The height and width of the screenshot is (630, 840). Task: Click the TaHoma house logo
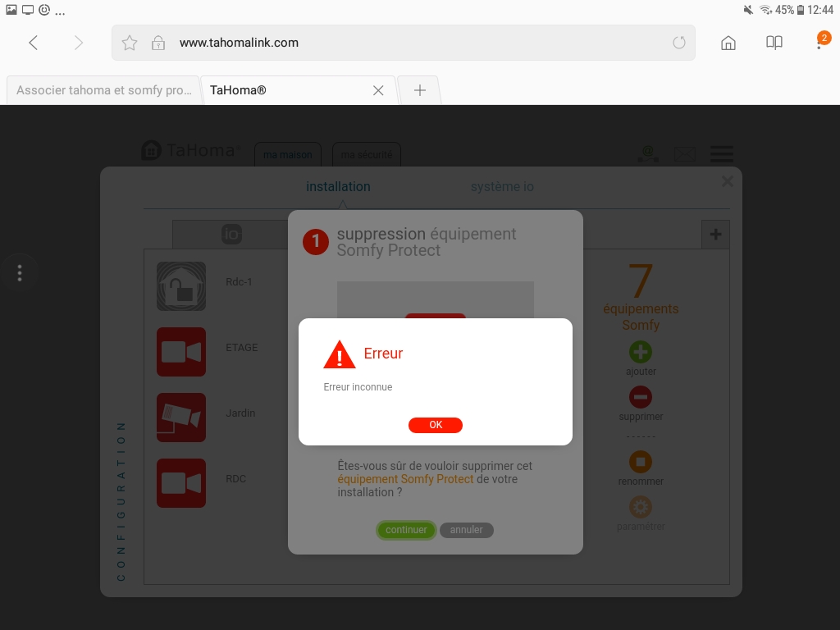coord(151,151)
